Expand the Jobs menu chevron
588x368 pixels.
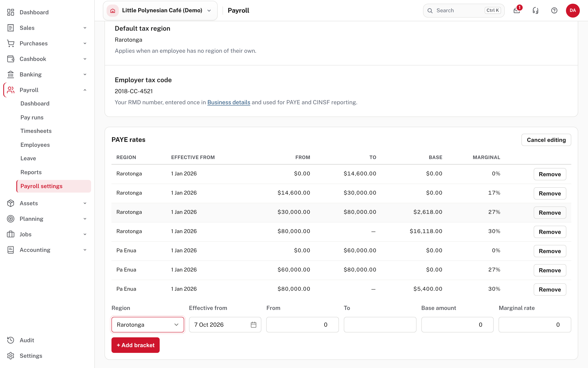click(85, 234)
